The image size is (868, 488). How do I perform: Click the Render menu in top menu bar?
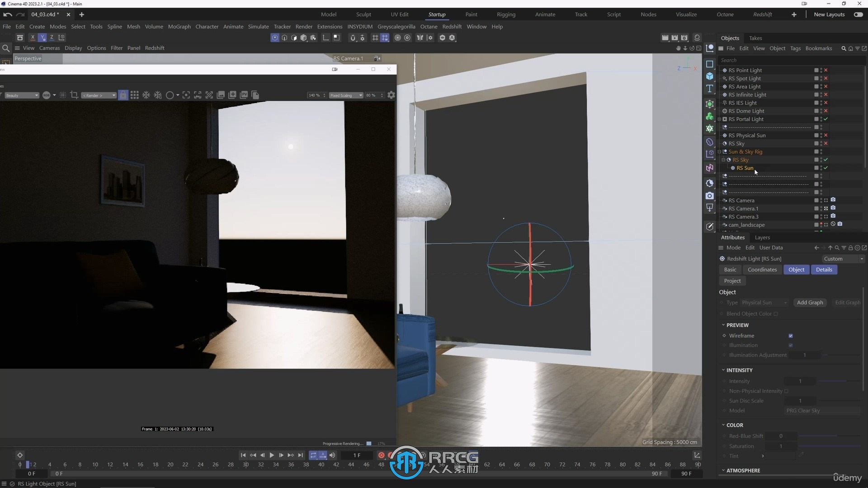click(x=304, y=26)
